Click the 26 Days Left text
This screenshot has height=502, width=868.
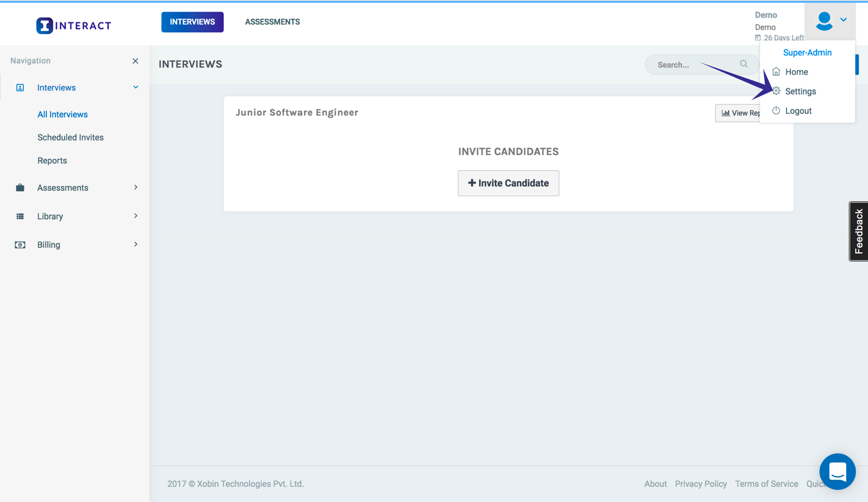point(784,38)
